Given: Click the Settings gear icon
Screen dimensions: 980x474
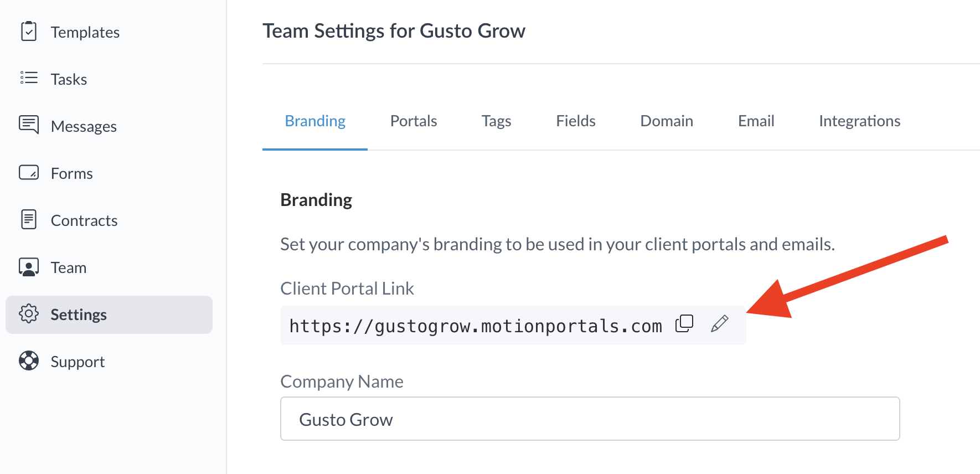Looking at the screenshot, I should pos(29,314).
